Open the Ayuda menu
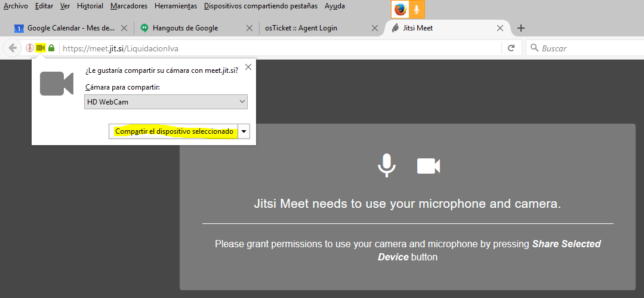 click(335, 6)
